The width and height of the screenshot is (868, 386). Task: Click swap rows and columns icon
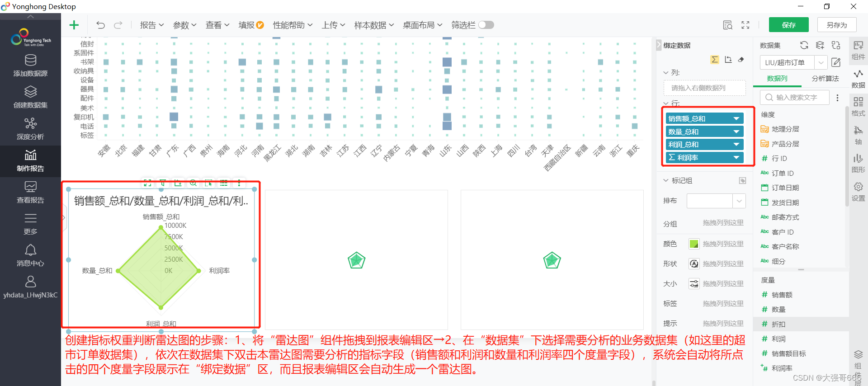point(728,60)
